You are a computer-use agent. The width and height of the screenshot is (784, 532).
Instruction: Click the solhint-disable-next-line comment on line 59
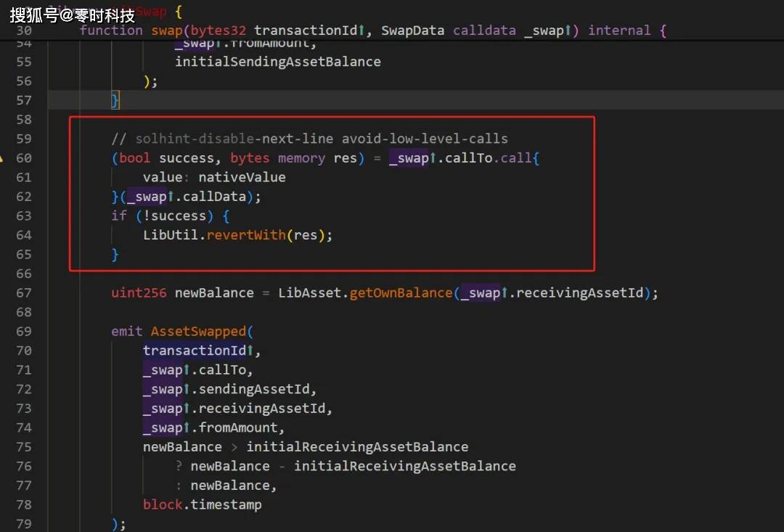[x=309, y=139]
